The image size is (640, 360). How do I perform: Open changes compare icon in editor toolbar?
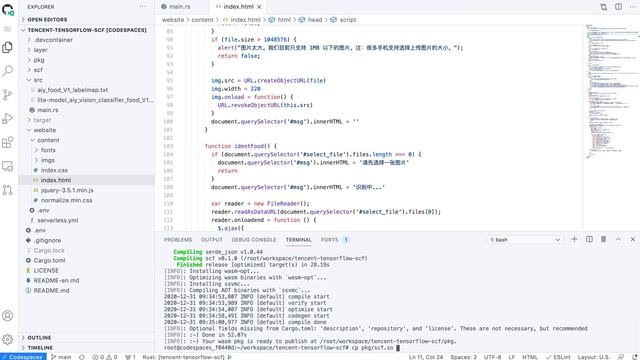[604, 7]
